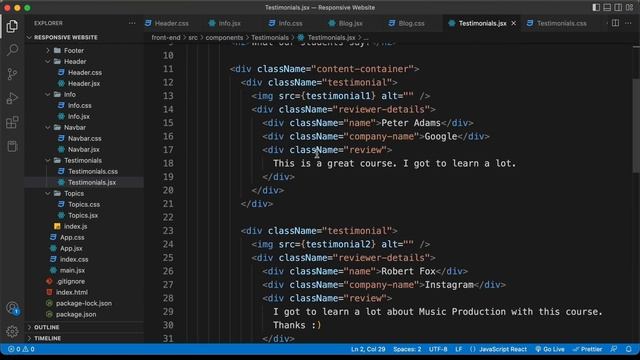
Task: Close the Testimonials.jsx tab
Action: [513, 23]
